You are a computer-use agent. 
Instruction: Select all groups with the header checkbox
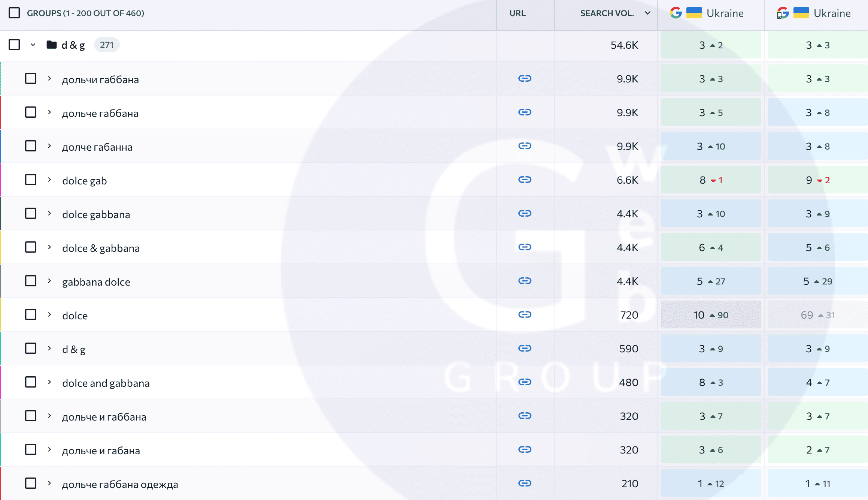[14, 13]
